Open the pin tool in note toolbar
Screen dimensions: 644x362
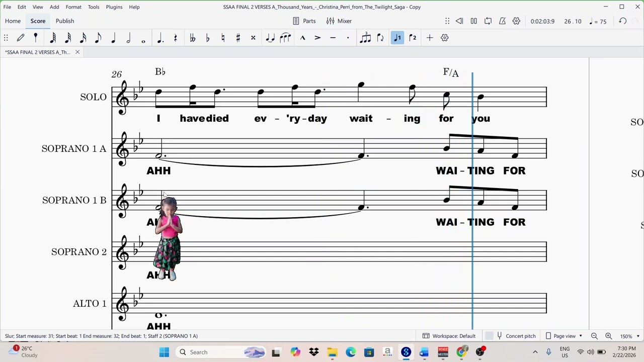point(36,38)
